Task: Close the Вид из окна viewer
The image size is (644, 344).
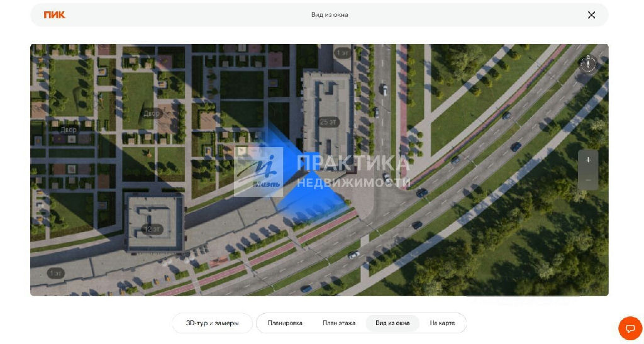Action: pos(591,15)
